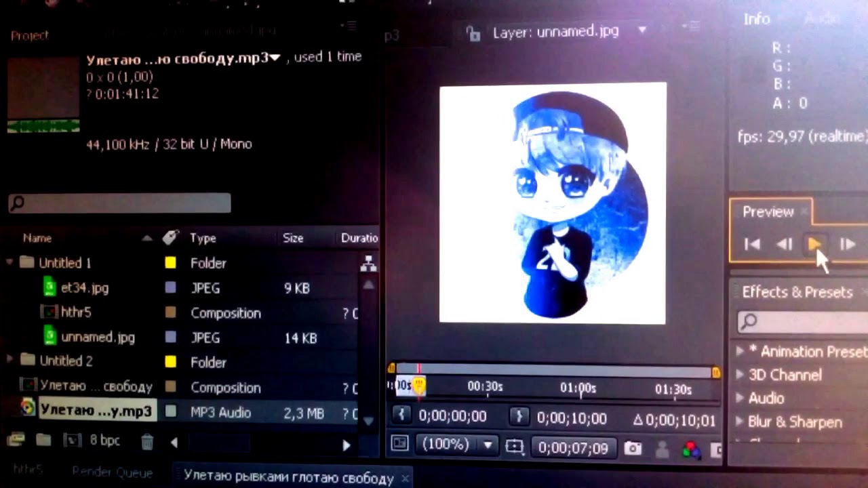Click the show snapshot person icon
The image size is (868, 488).
click(x=662, y=449)
